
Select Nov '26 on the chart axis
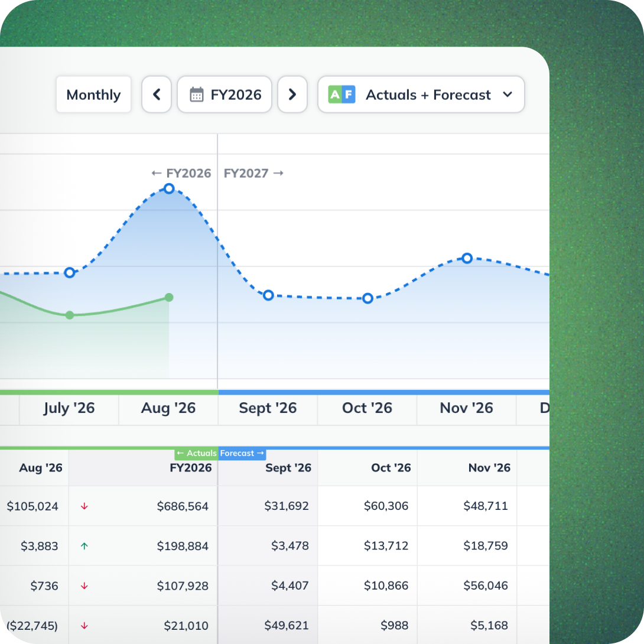pos(467,408)
